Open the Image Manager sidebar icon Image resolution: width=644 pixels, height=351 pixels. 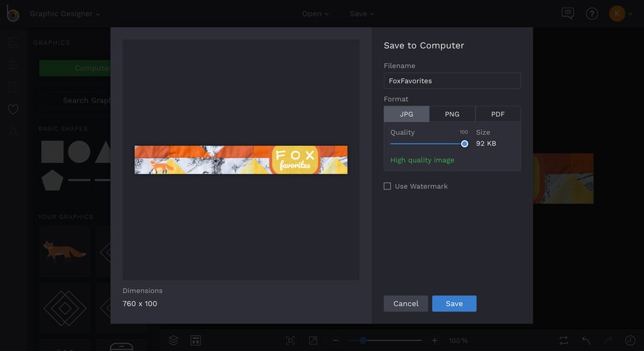tap(13, 42)
